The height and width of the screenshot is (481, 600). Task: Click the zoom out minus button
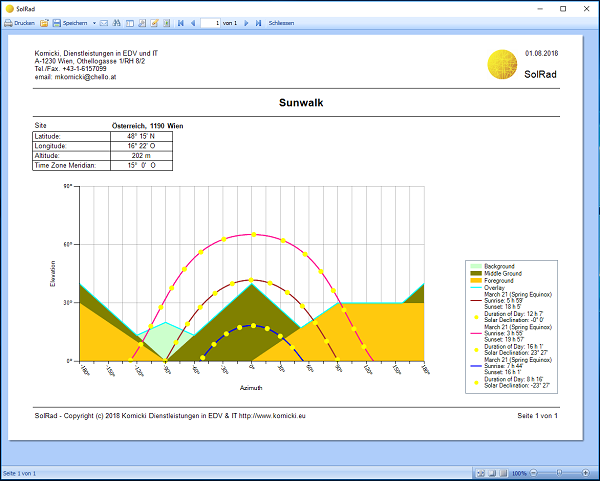point(533,473)
